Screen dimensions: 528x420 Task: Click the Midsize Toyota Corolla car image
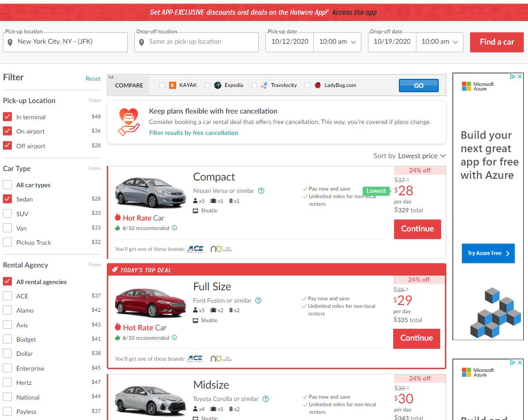[x=150, y=401]
